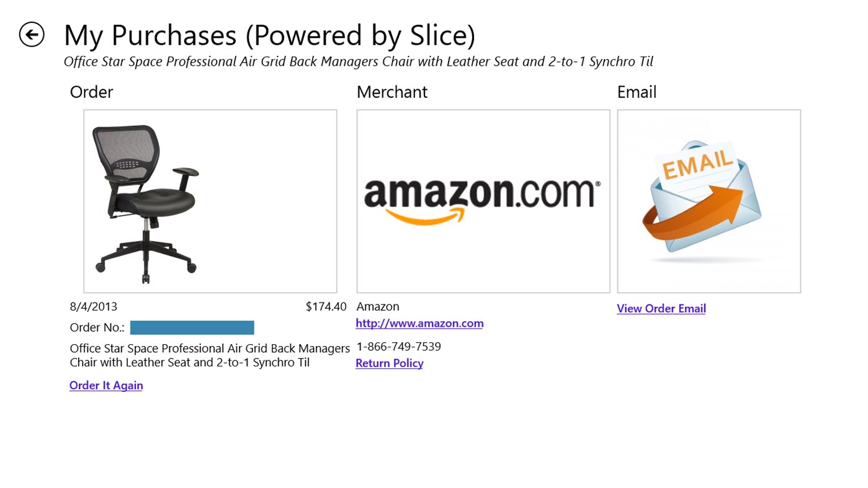The image size is (868, 488).
Task: Visit http://www.amazon.com merchant site
Action: click(419, 322)
